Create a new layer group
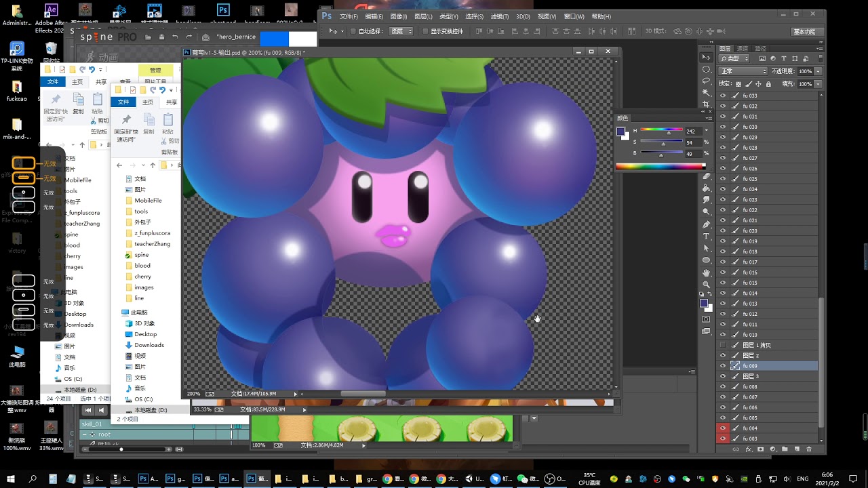Screen dimensions: 868x488 pos(785,449)
